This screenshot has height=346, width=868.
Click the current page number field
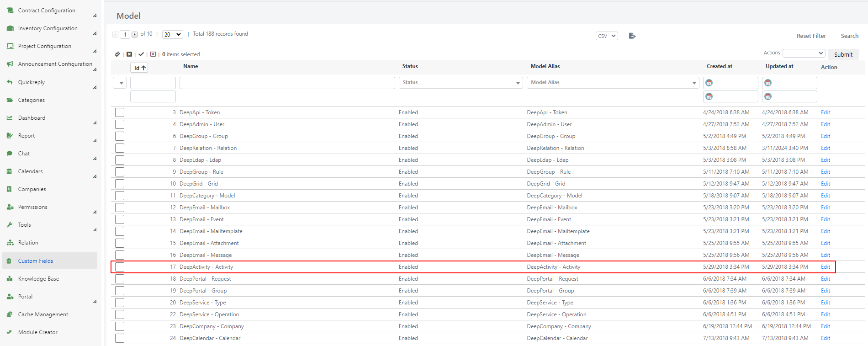point(125,34)
